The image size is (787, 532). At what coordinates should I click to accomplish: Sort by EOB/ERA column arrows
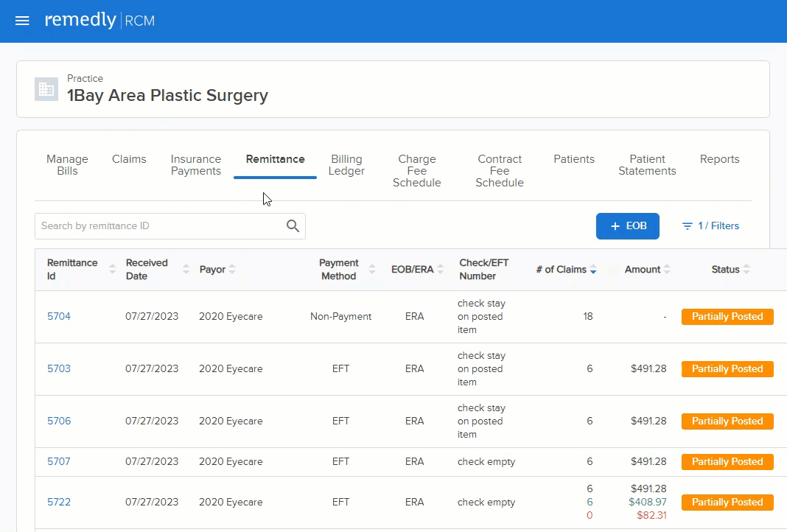[440, 270]
